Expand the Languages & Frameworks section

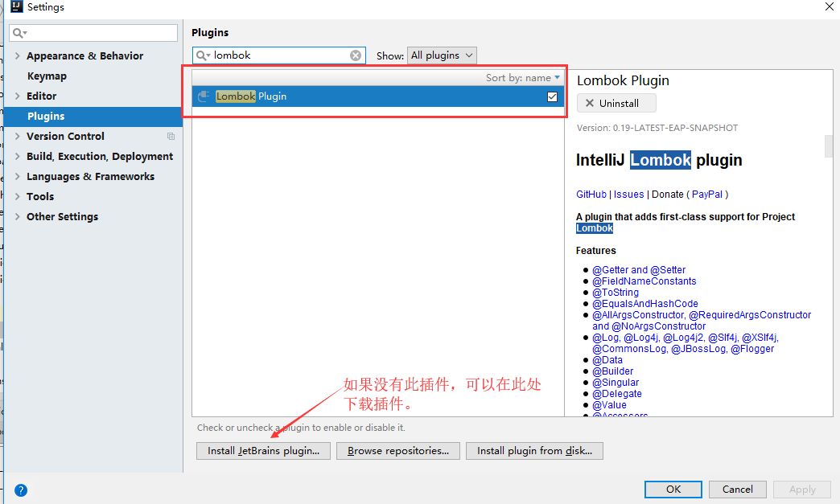pyautogui.click(x=17, y=176)
